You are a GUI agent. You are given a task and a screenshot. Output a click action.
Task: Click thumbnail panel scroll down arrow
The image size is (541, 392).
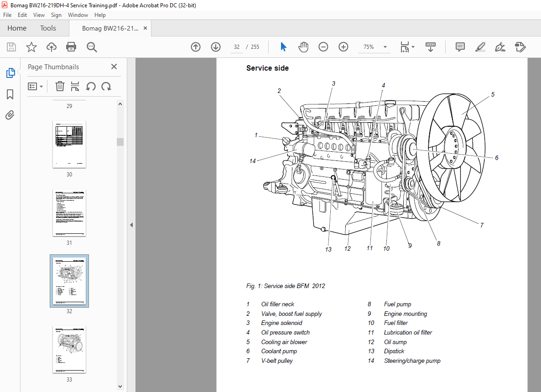pyautogui.click(x=120, y=387)
